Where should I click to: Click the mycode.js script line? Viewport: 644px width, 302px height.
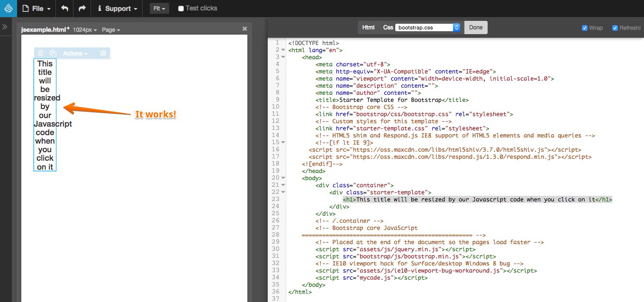[x=372, y=278]
